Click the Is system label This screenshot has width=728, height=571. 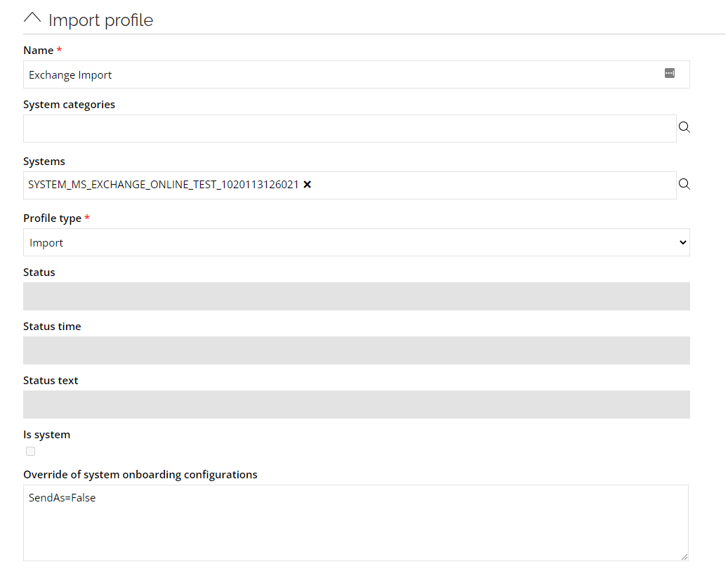pos(47,435)
